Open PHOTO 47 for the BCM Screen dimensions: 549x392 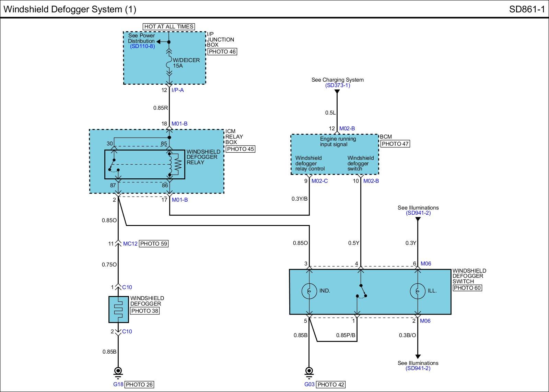pyautogui.click(x=395, y=144)
